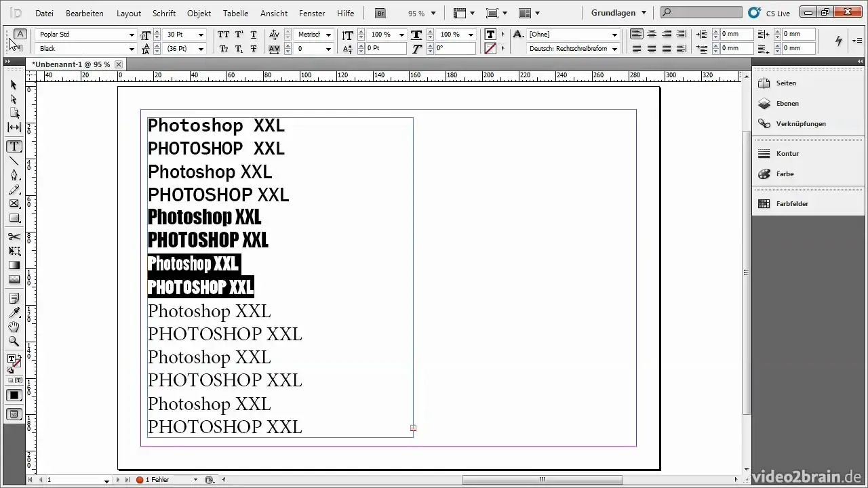Open the Metrisch kerning dropdown
This screenshot has height=488, width=868.
tap(329, 35)
